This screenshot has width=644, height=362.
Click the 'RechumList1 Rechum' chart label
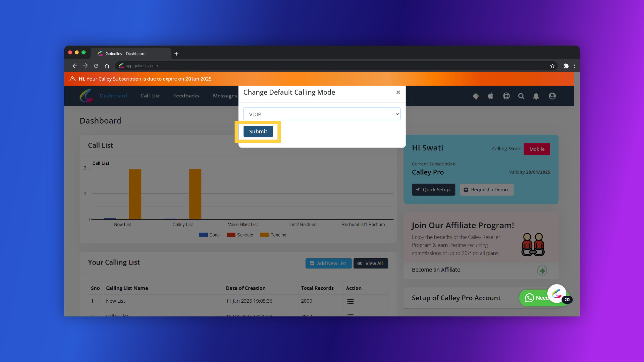(x=363, y=224)
